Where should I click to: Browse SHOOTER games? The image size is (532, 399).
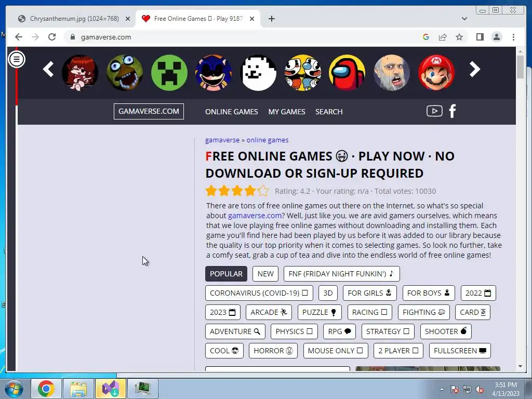446,331
